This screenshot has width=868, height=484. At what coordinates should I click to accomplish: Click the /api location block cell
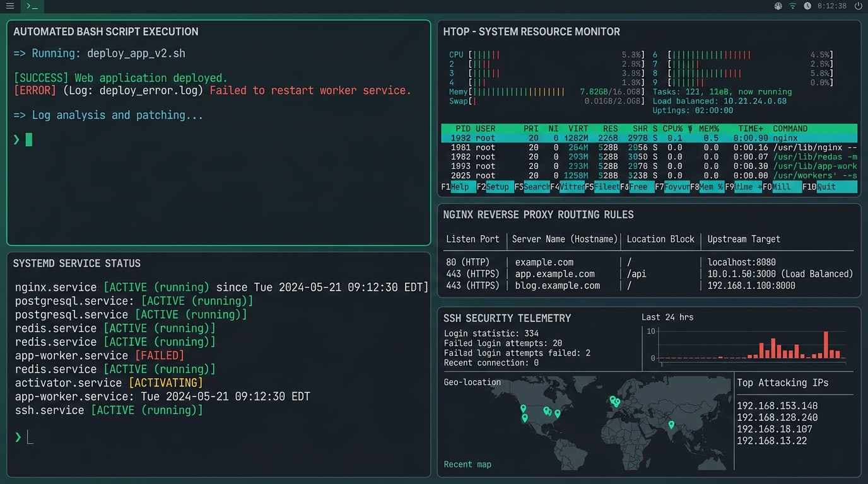click(x=637, y=274)
